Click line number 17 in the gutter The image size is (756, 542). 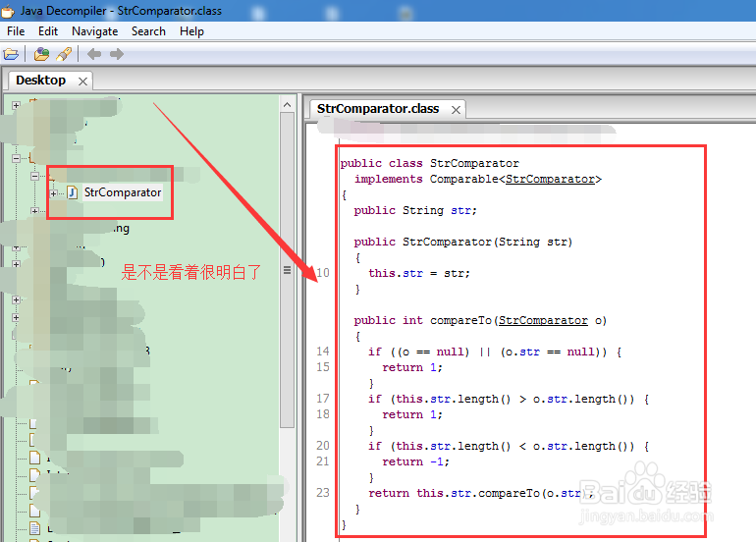coord(323,399)
